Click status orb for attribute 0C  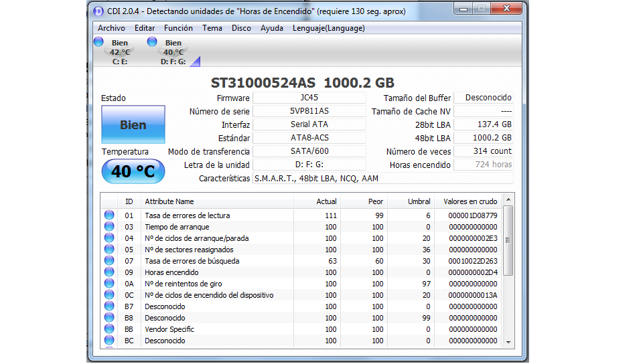pyautogui.click(x=109, y=295)
